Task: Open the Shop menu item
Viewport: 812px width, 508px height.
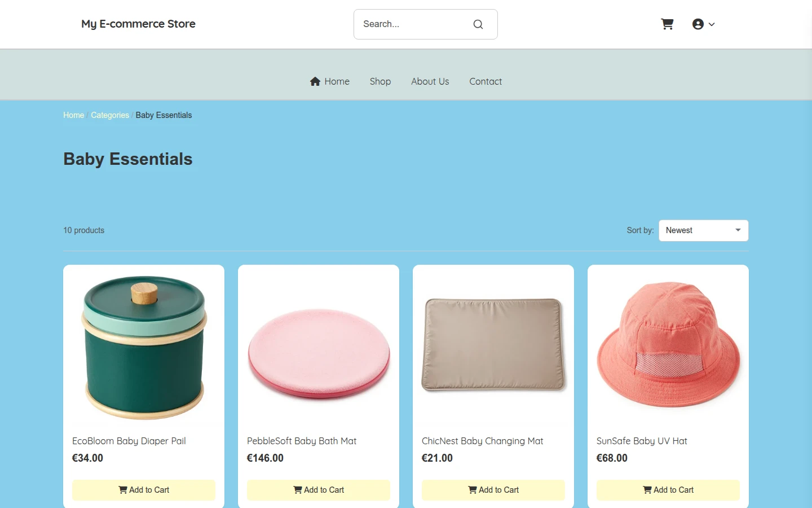Action: (x=380, y=81)
